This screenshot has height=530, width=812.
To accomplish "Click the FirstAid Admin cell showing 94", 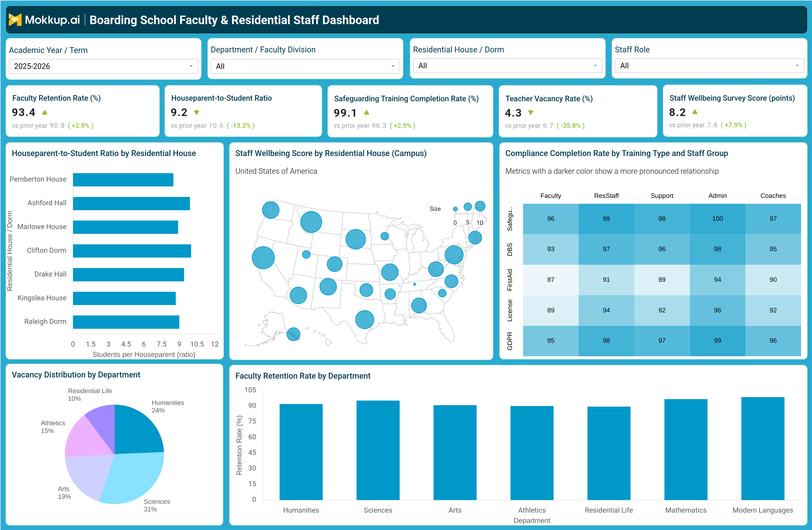I will point(718,280).
